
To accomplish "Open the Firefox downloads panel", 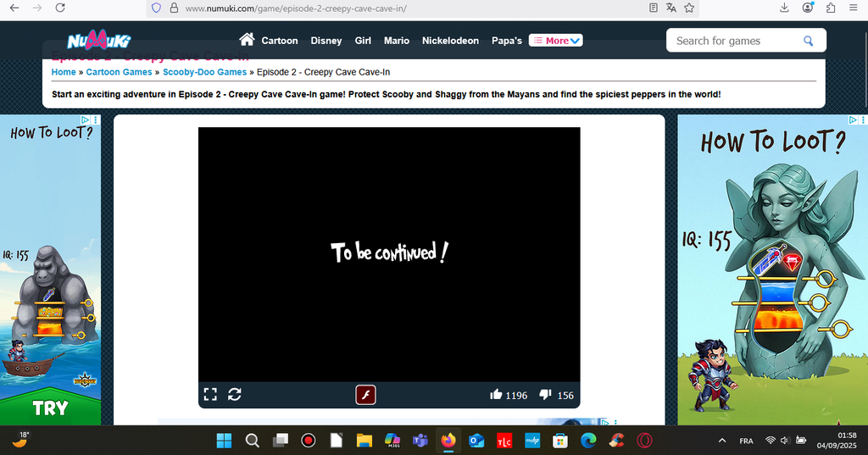I will click(x=785, y=8).
